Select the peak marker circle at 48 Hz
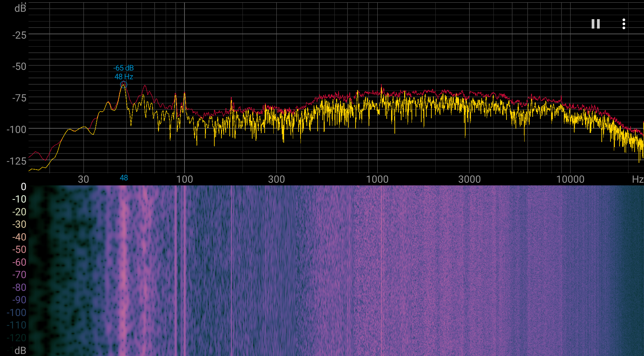The height and width of the screenshot is (356, 644). [x=123, y=85]
